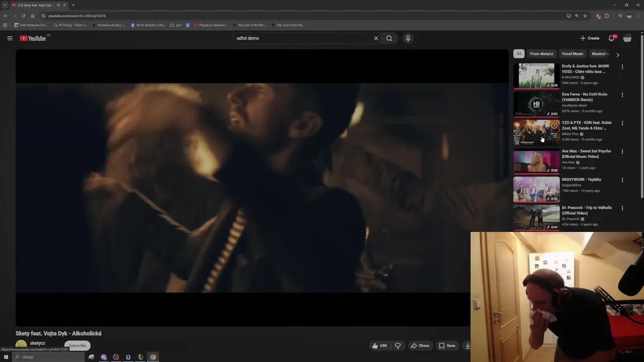Open the League of Legends taskbar icon
Screen dimensions: 644x362
[x=140, y=357]
